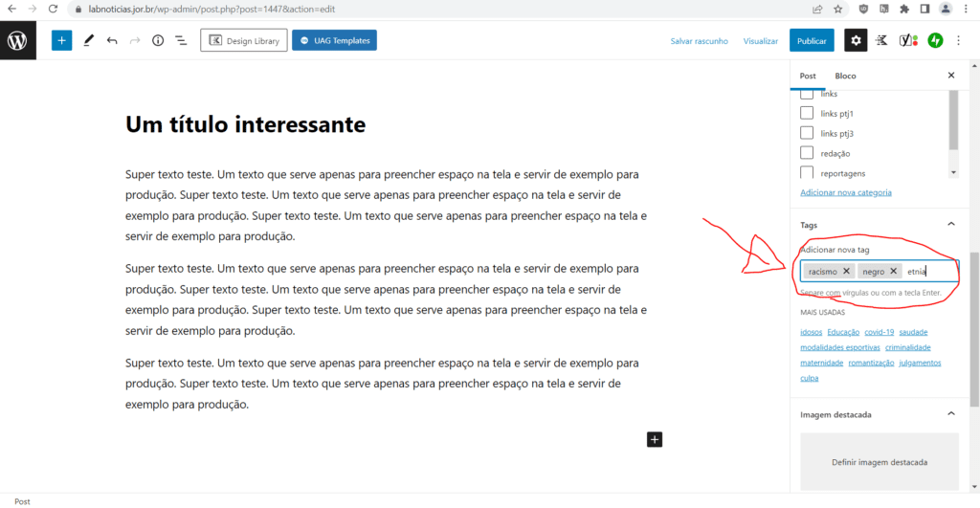Image resolution: width=980 pixels, height=508 pixels.
Task: Collapse the Tags panel section
Action: click(950, 224)
